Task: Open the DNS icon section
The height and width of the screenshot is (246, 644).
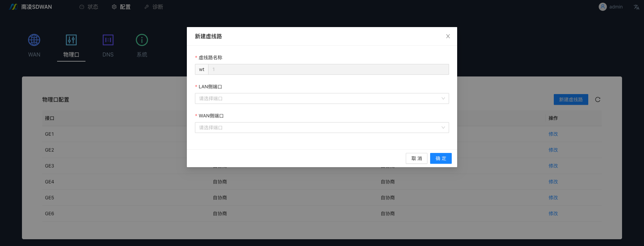Action: (108, 40)
